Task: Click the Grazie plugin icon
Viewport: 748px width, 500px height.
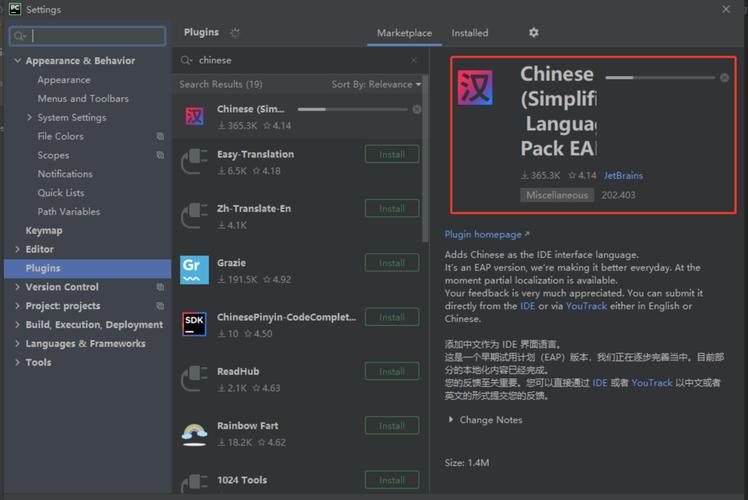Action: tap(194, 270)
